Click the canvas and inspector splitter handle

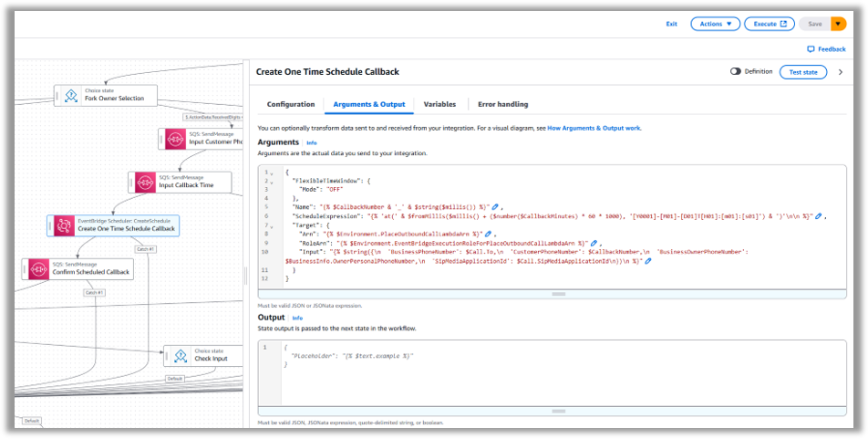[246, 276]
